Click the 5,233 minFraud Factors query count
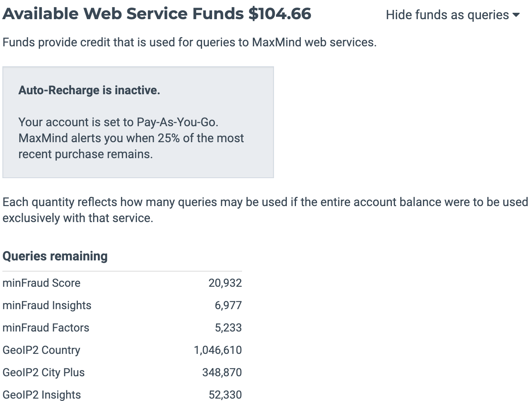This screenshot has width=532, height=401. coord(228,328)
